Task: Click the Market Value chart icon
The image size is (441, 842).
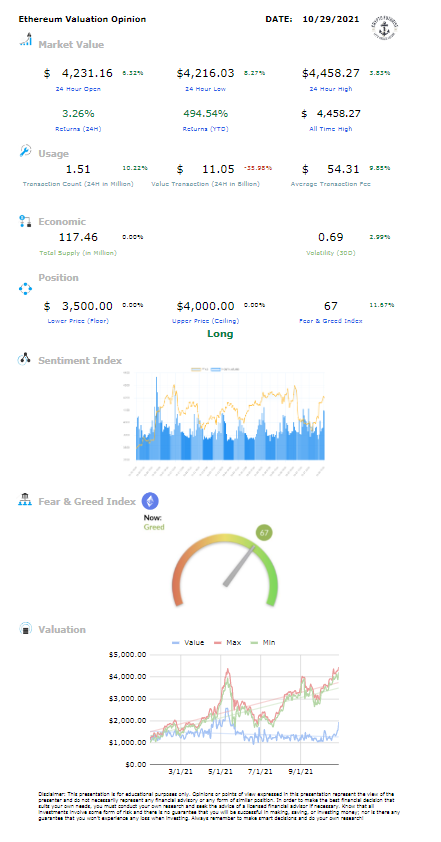Action: click(x=26, y=39)
